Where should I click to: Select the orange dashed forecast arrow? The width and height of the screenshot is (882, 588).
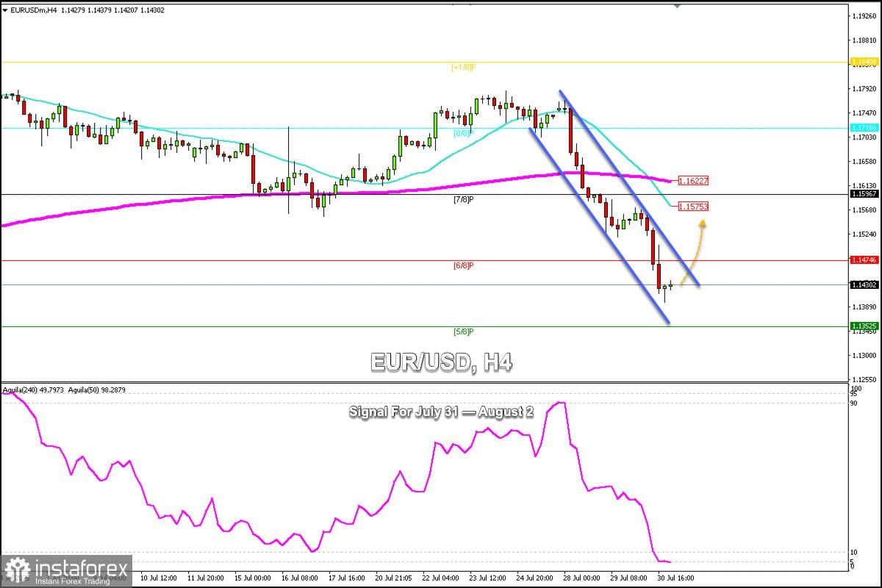(x=692, y=252)
